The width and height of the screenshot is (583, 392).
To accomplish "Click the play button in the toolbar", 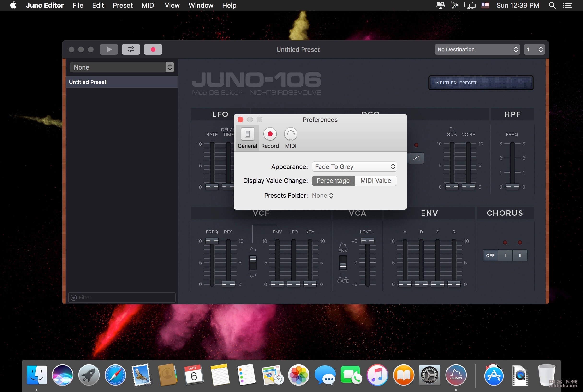I will [109, 49].
